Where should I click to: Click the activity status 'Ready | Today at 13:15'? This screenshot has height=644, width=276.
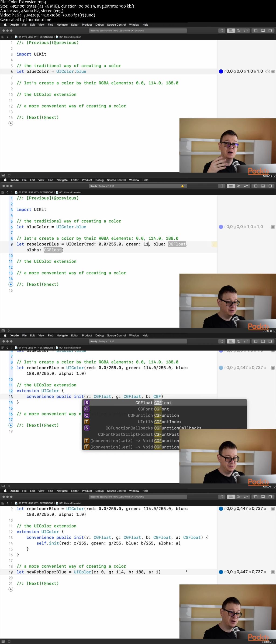138,186
